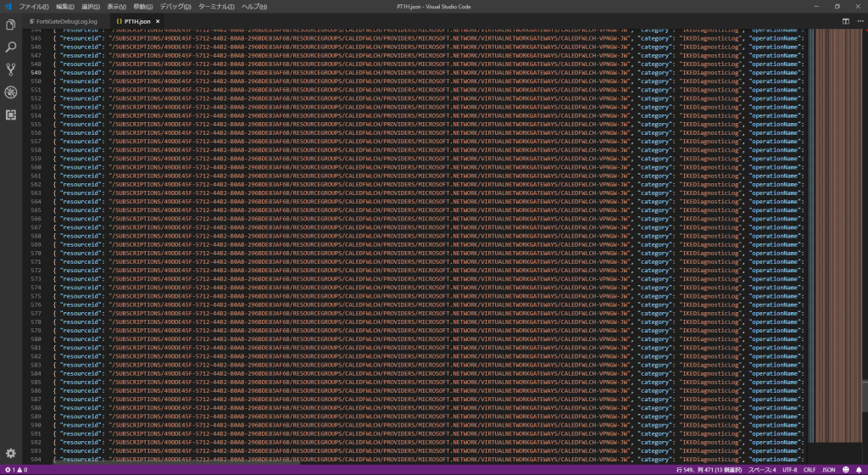Open the デバッグ (Debug) menu
Screen dimensions: 868x475
(x=175, y=7)
